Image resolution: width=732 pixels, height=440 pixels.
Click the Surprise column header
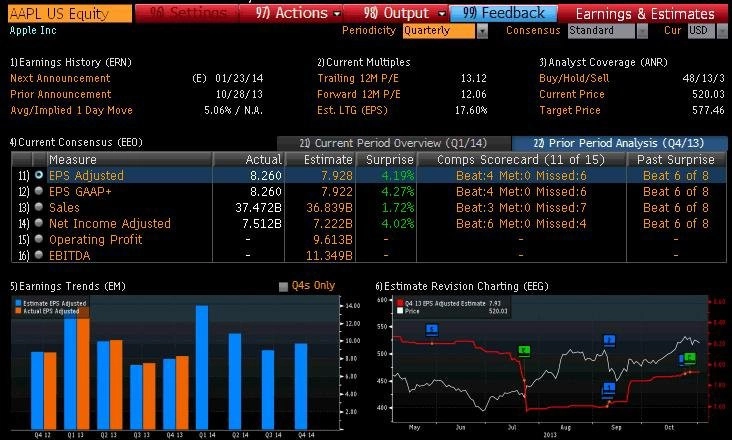(386, 160)
